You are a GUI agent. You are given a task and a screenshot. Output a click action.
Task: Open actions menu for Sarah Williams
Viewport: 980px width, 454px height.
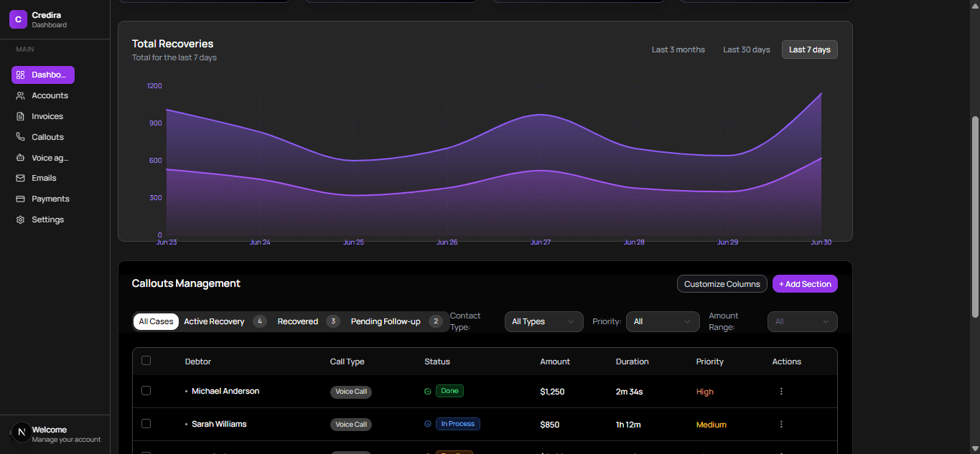coord(781,425)
